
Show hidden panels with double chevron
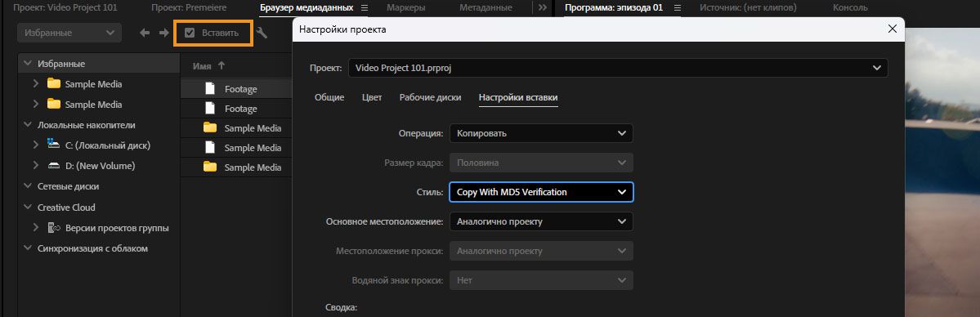pos(542,8)
